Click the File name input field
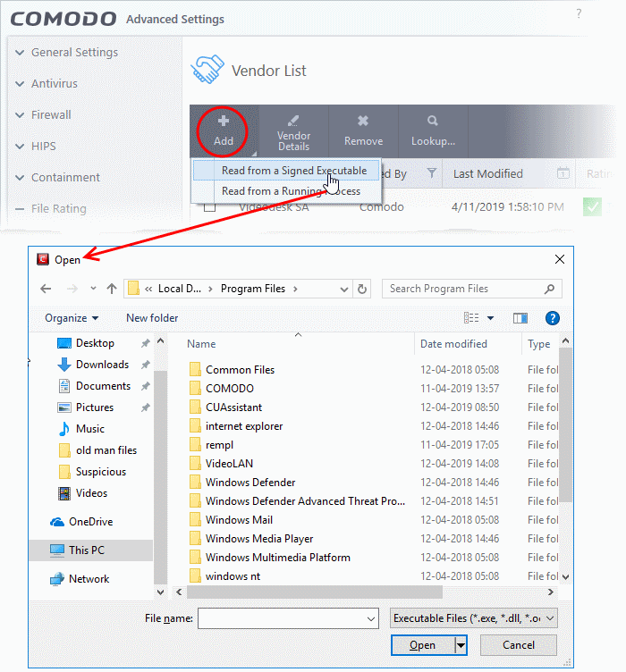This screenshot has height=672, width=626. [x=288, y=618]
